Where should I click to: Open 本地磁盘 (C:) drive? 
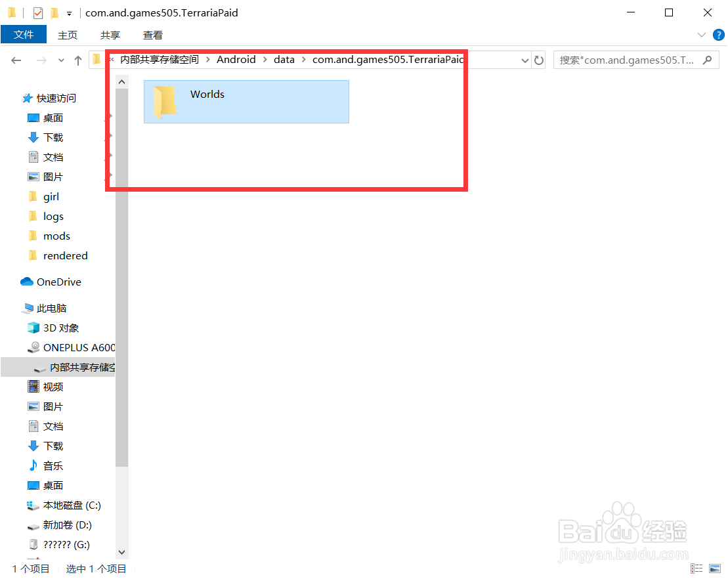(x=64, y=505)
